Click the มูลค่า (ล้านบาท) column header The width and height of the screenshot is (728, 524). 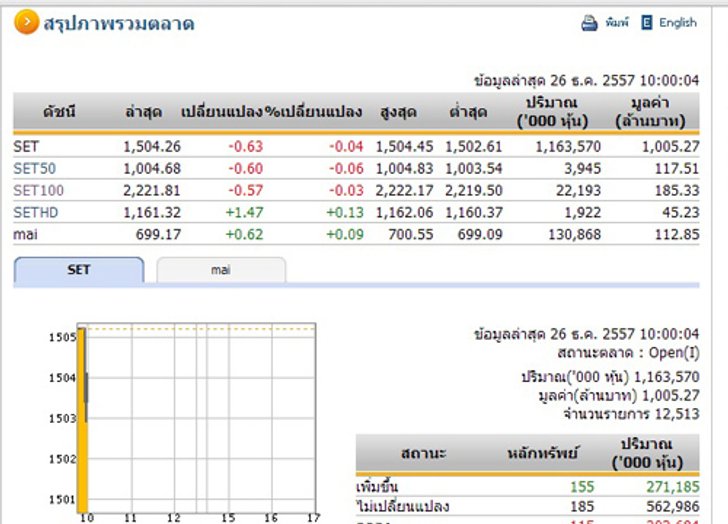click(650, 111)
